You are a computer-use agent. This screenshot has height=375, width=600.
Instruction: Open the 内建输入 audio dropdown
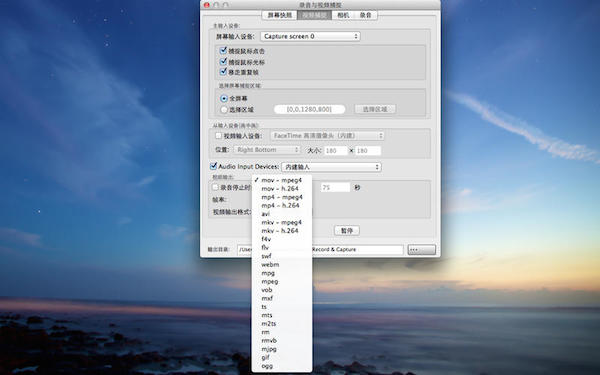(331, 167)
